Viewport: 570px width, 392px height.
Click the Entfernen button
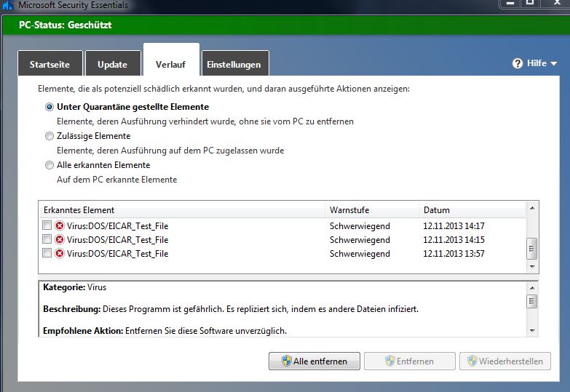click(x=410, y=361)
